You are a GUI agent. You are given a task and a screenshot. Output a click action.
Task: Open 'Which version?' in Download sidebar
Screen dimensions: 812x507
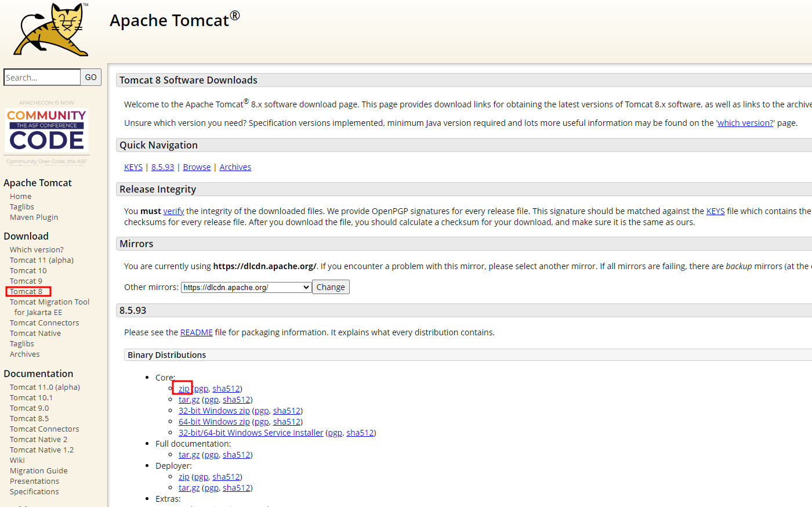point(37,250)
